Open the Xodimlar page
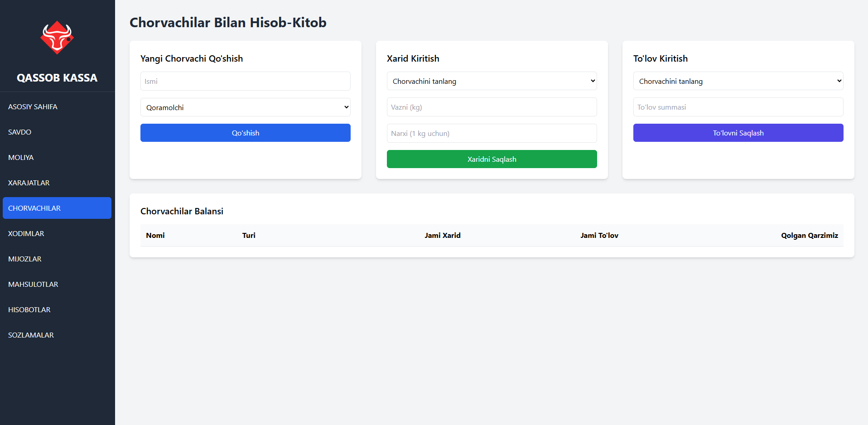Screen dimensions: 868x425 [x=26, y=234]
